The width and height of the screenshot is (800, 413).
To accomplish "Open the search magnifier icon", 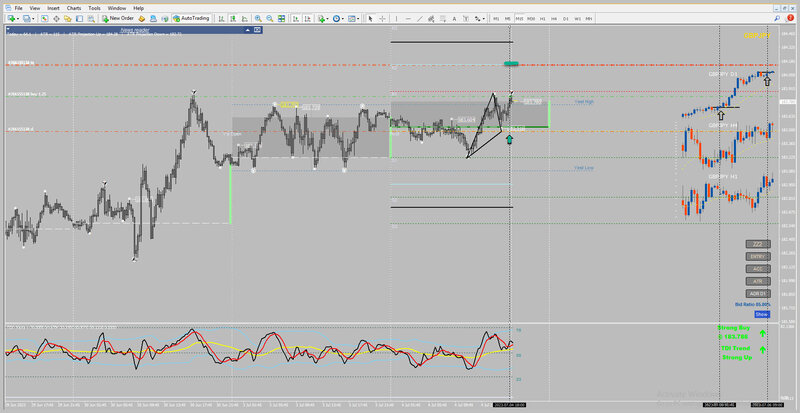I will coord(777,18).
